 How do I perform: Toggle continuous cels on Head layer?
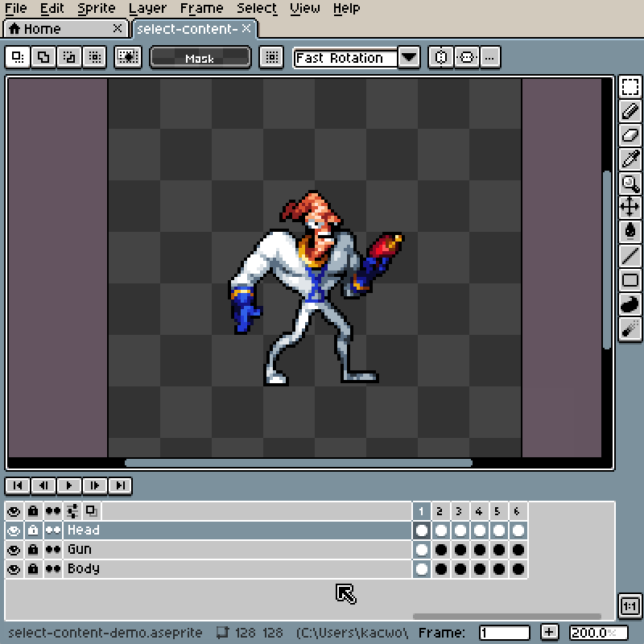coord(53,530)
